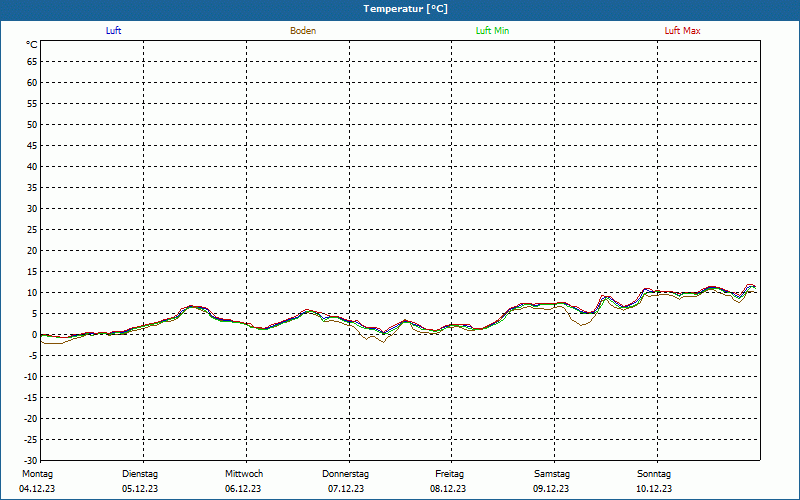
Task: Click the 'Samstag' day label
Action: (x=552, y=474)
